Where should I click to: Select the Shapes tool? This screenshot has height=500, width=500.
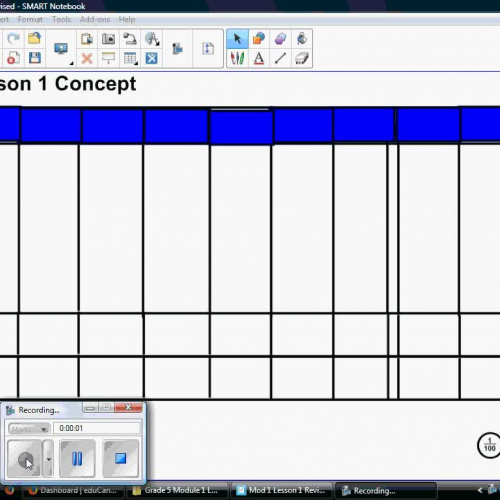click(259, 39)
